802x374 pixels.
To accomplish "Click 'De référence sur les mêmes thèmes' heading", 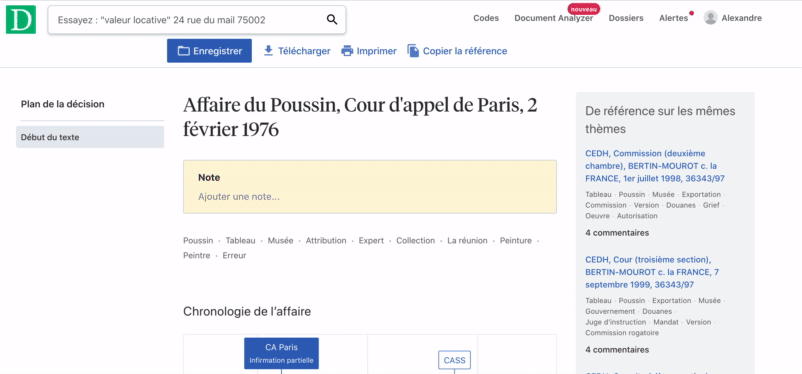I will pos(660,120).
